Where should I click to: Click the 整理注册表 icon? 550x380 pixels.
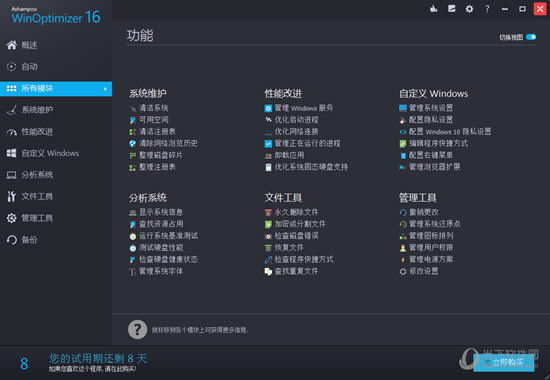132,167
